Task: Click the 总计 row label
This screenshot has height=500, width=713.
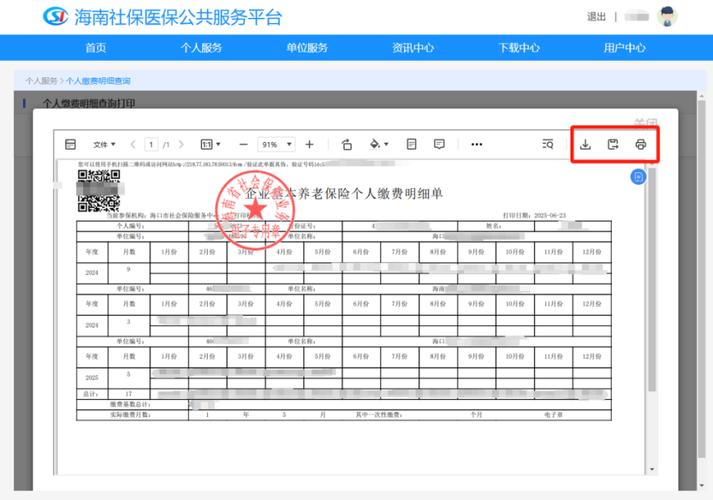Action: click(91, 394)
